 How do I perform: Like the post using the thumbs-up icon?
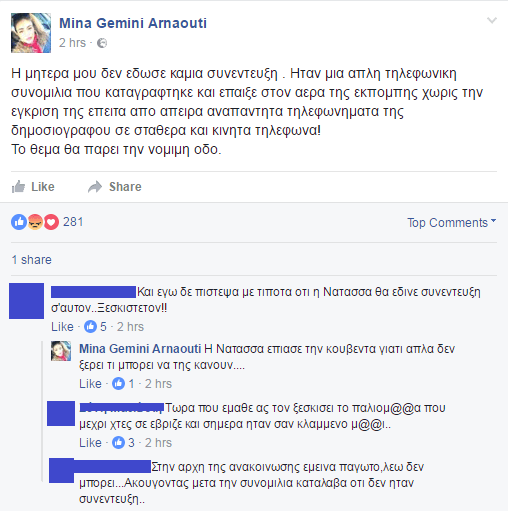(18, 187)
